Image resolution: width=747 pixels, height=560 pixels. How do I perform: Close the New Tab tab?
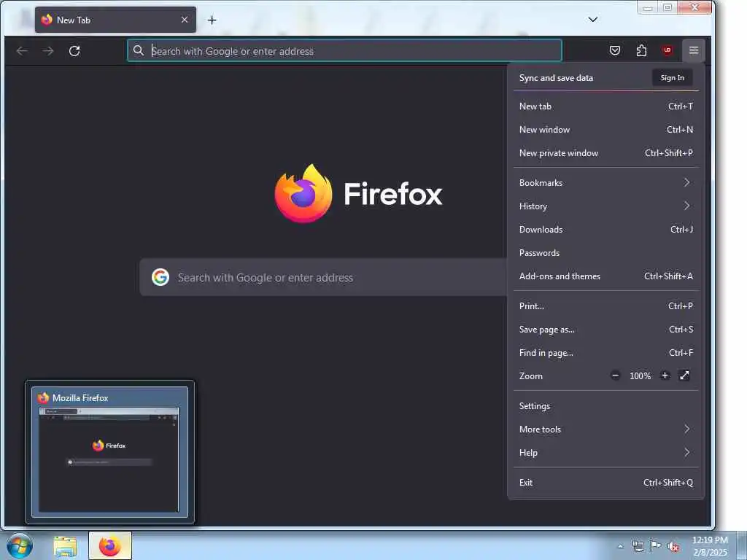click(185, 20)
